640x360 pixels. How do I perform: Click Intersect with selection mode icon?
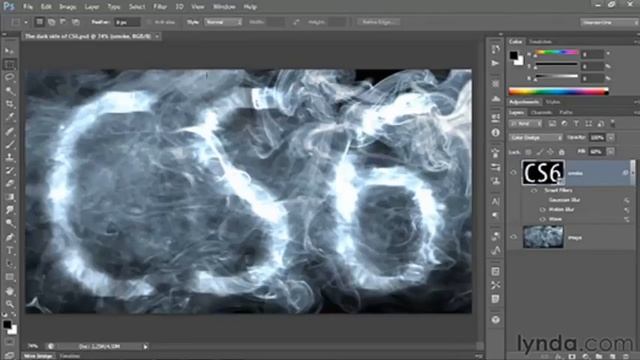pos(76,22)
